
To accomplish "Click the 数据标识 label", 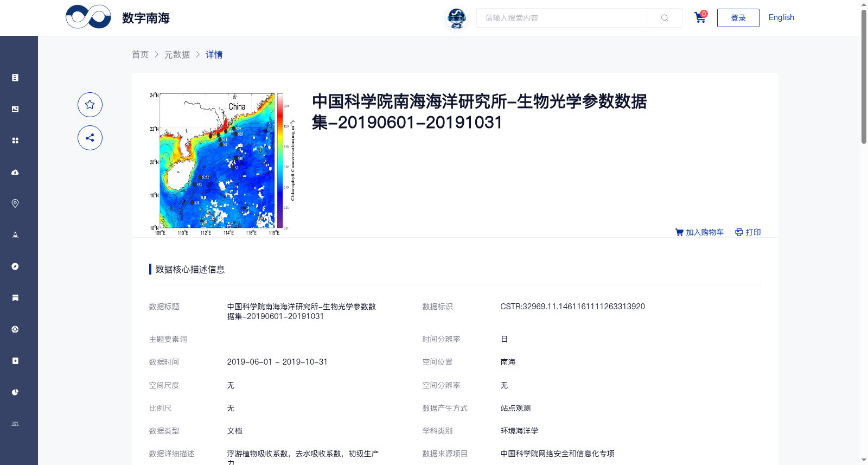I will 438,307.
